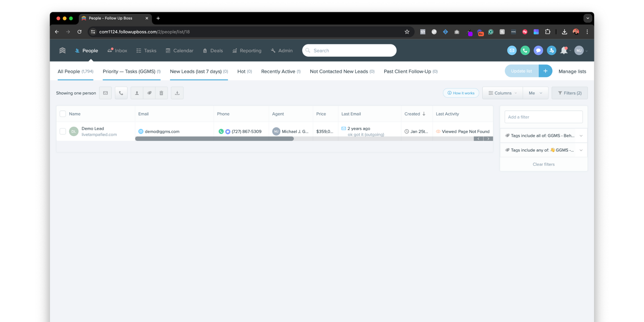Screen dimensions: 644x322
Task: Click the add person icon in header
Action: point(552,51)
